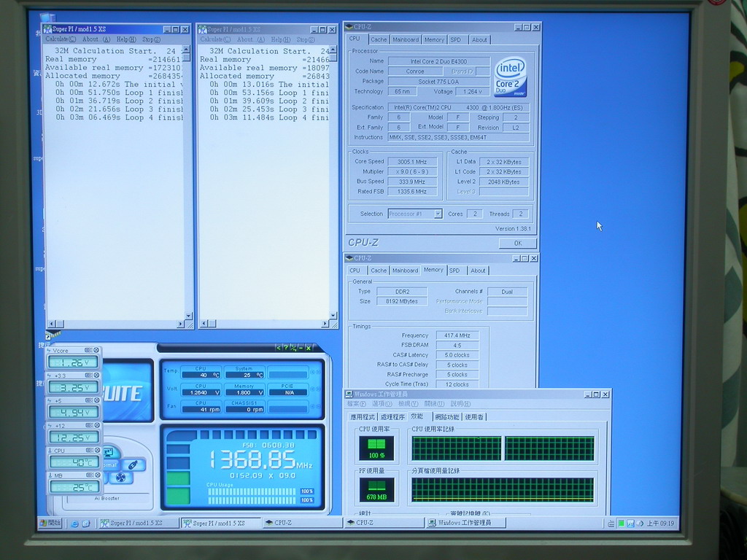
Task: Click AI Suite sleeping monitor icon
Action: (109, 451)
